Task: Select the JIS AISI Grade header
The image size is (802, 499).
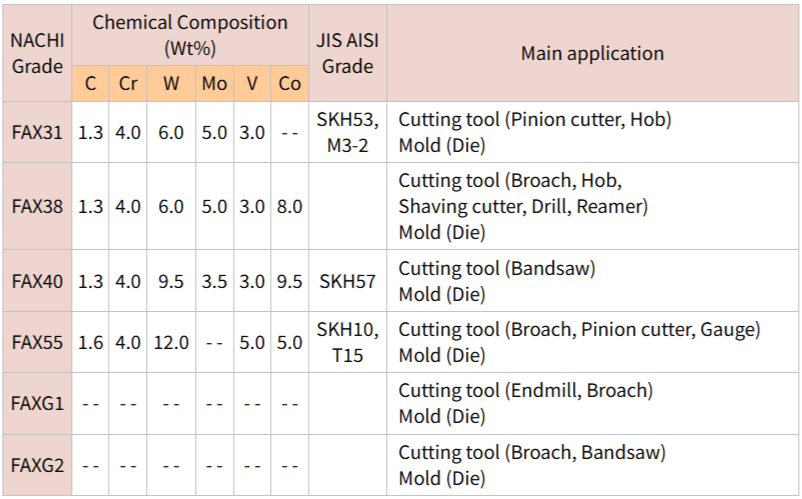Action: (347, 54)
